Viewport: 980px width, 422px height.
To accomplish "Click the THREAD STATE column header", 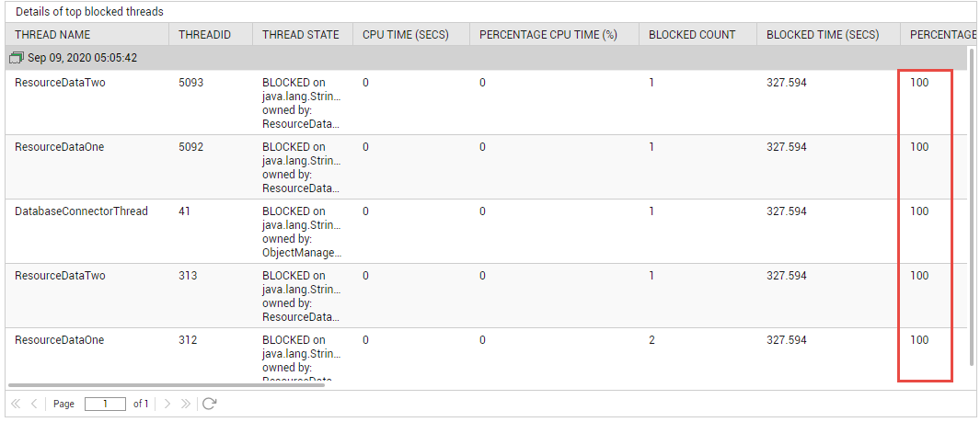I will [303, 35].
